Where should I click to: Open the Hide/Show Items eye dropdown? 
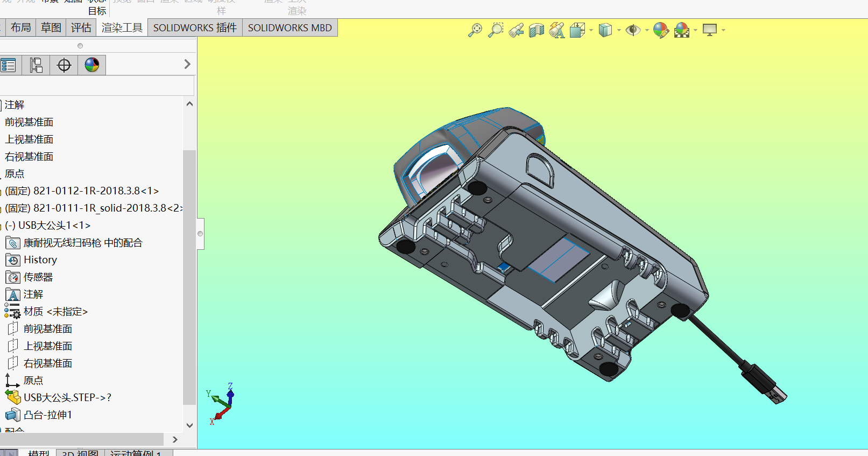647,30
